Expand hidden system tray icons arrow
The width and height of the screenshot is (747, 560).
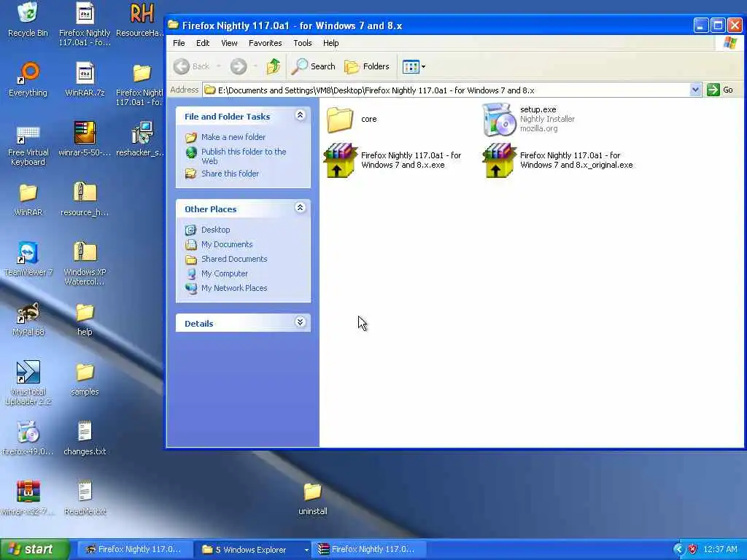click(678, 550)
